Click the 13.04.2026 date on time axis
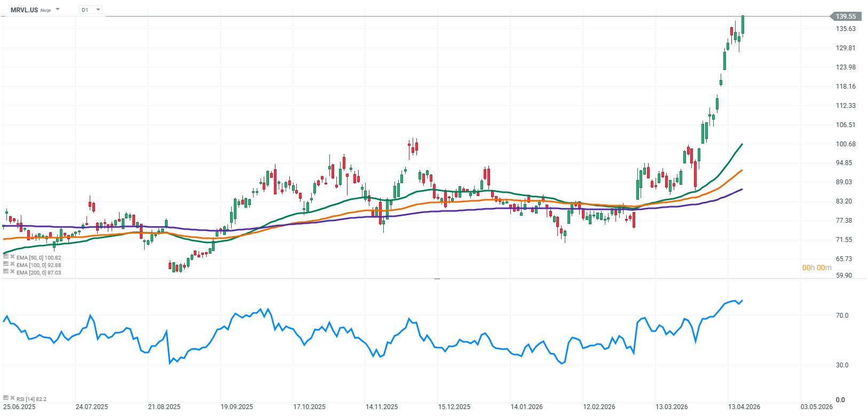 pos(744,407)
